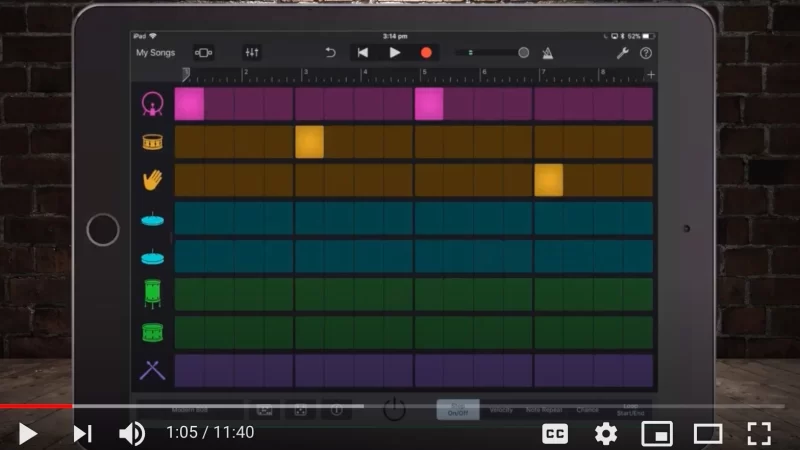Image resolution: width=800 pixels, height=450 pixels.
Task: Switch to tracks view button
Action: pyautogui.click(x=204, y=53)
